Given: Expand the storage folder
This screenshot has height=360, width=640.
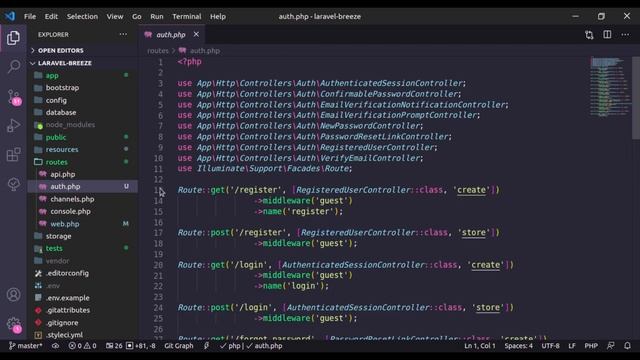Looking at the screenshot, I should [x=58, y=236].
